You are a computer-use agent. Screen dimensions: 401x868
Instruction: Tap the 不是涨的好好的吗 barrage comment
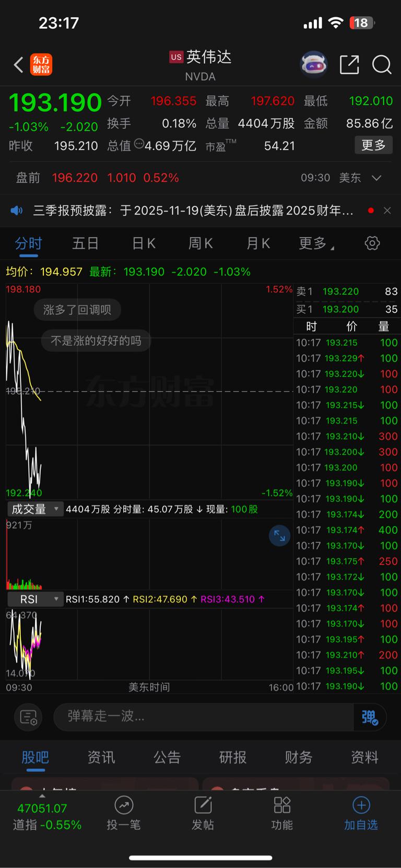click(x=96, y=341)
